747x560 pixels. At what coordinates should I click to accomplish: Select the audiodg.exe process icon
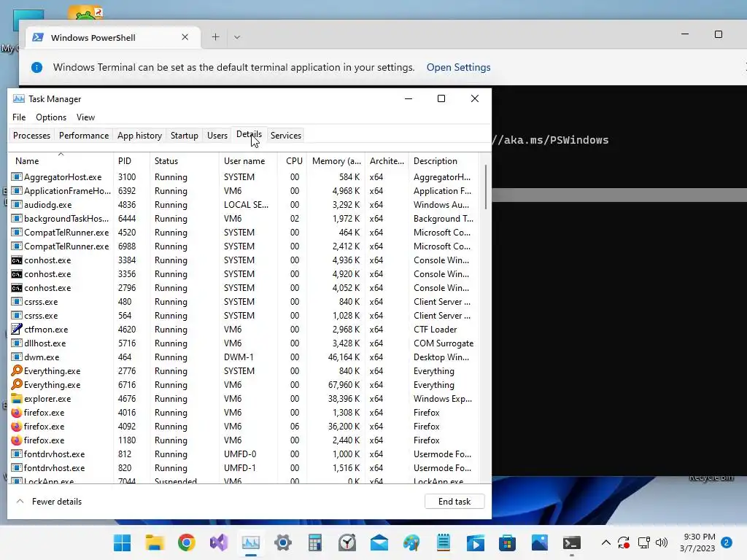tap(17, 205)
